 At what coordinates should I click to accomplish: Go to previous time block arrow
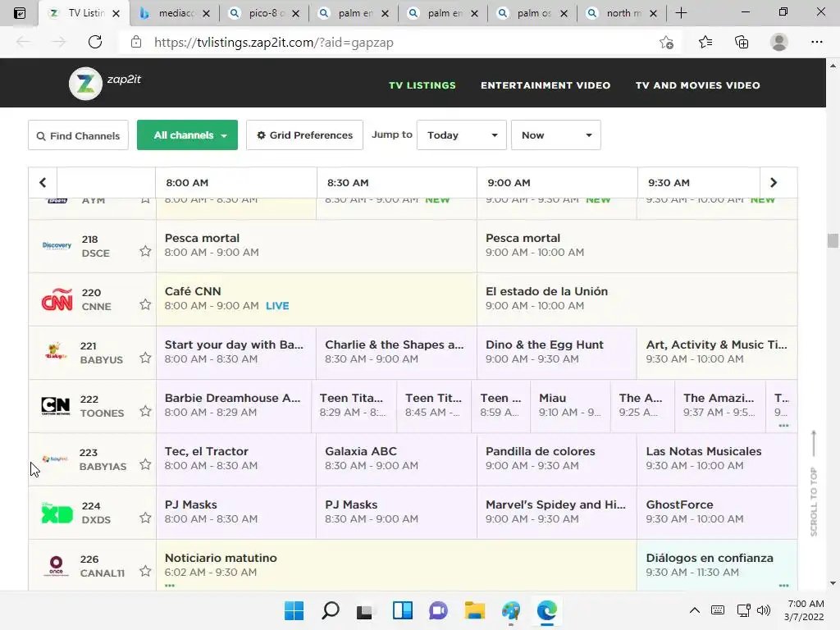tap(43, 183)
